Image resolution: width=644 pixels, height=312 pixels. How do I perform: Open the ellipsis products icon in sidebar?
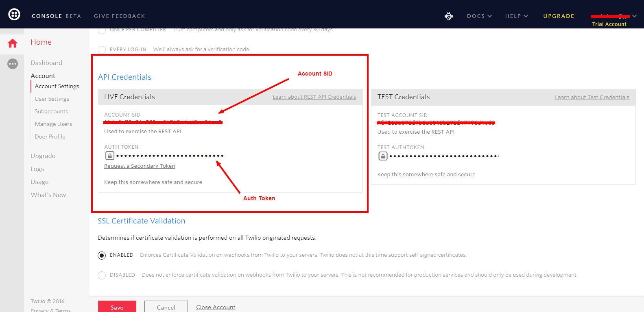[x=13, y=64]
